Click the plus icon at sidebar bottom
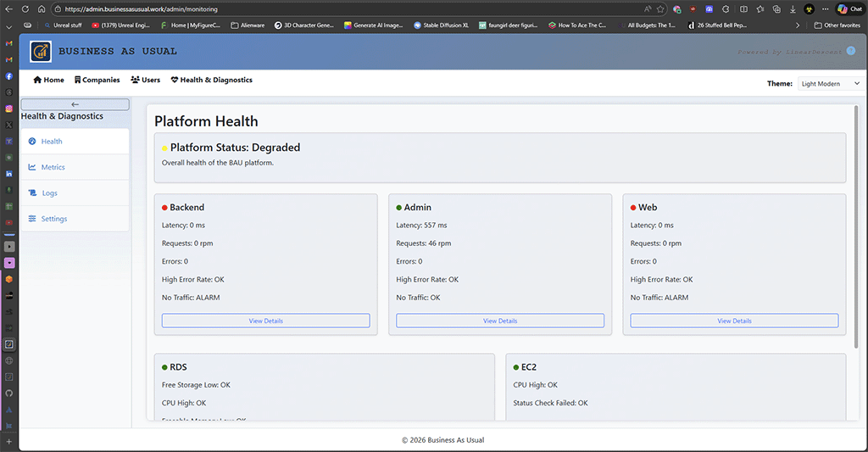This screenshot has height=452, width=868. click(9, 442)
